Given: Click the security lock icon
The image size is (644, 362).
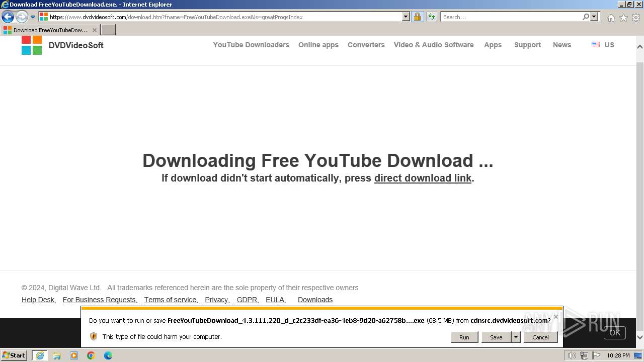Looking at the screenshot, I should 417,17.
